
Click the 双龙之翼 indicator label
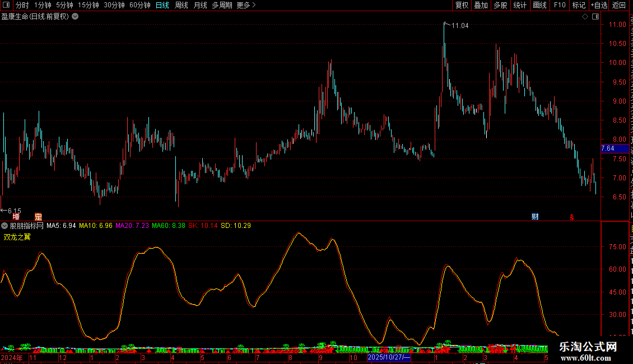(17, 237)
